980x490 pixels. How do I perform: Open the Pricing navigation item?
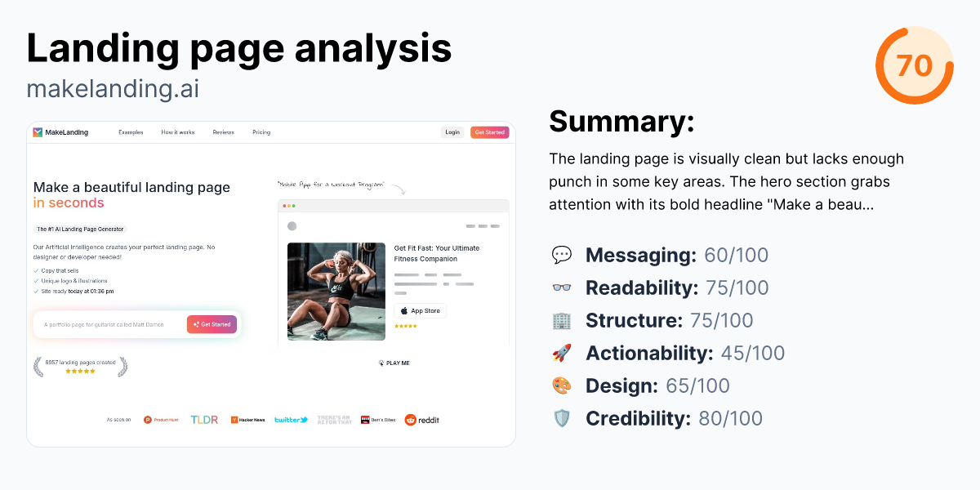click(x=261, y=131)
